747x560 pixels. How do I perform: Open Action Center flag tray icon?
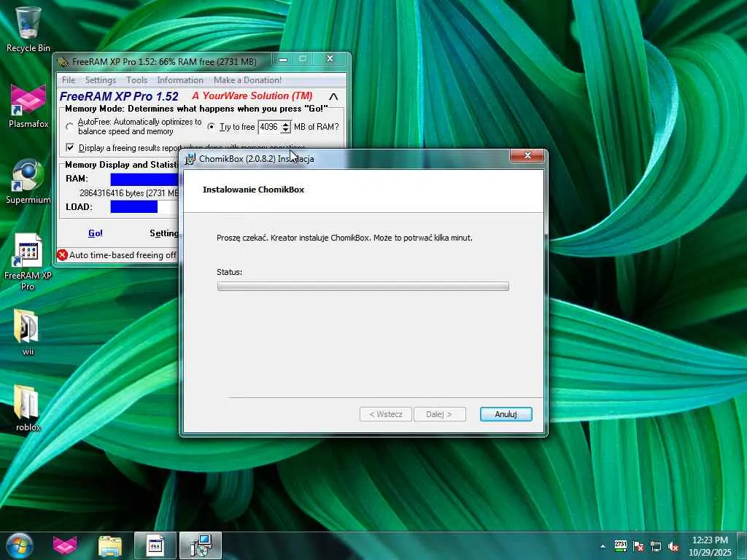638,546
